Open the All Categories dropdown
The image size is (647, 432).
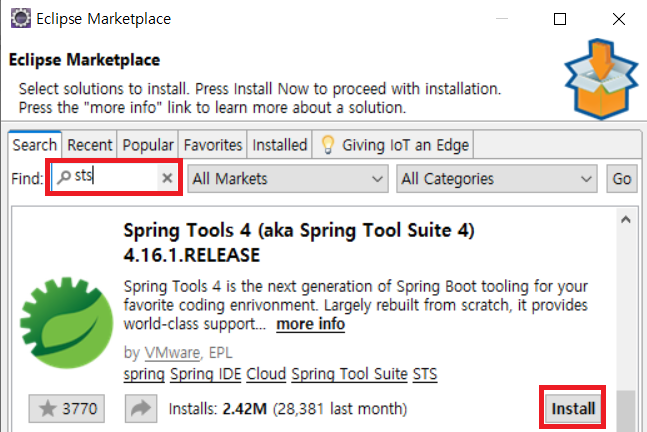[497, 179]
